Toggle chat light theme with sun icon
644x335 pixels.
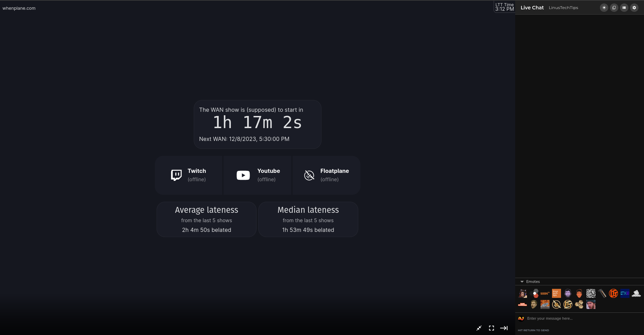604,8
